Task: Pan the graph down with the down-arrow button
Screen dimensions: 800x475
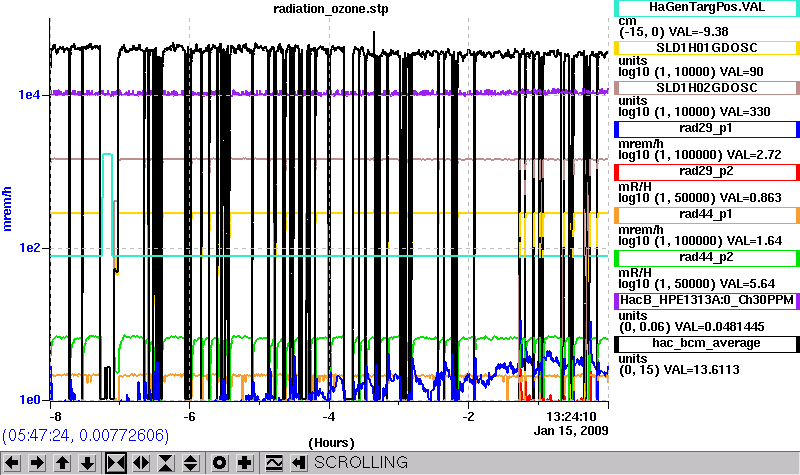Action: point(87,463)
